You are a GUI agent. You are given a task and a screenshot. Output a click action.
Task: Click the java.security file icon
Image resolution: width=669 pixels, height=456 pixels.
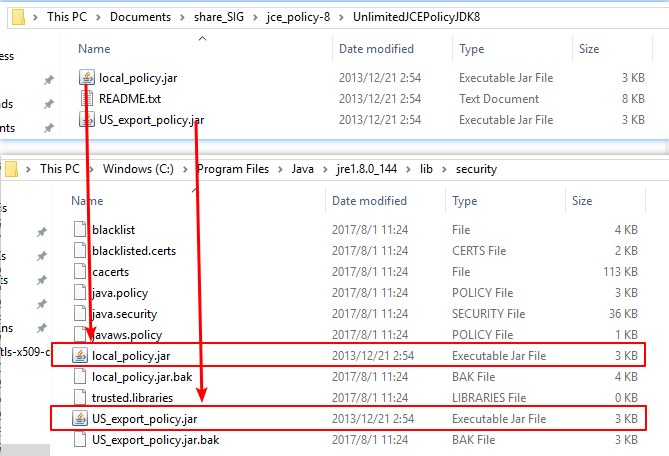pos(80,314)
